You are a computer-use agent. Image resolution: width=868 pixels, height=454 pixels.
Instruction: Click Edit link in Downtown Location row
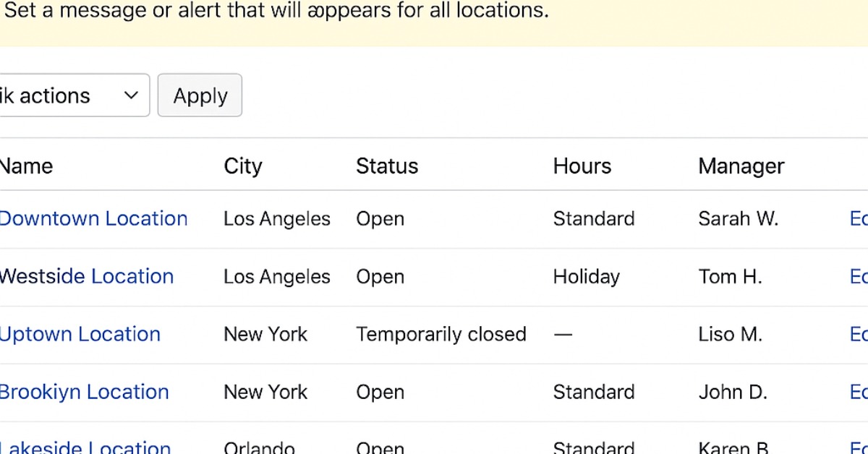tap(859, 218)
